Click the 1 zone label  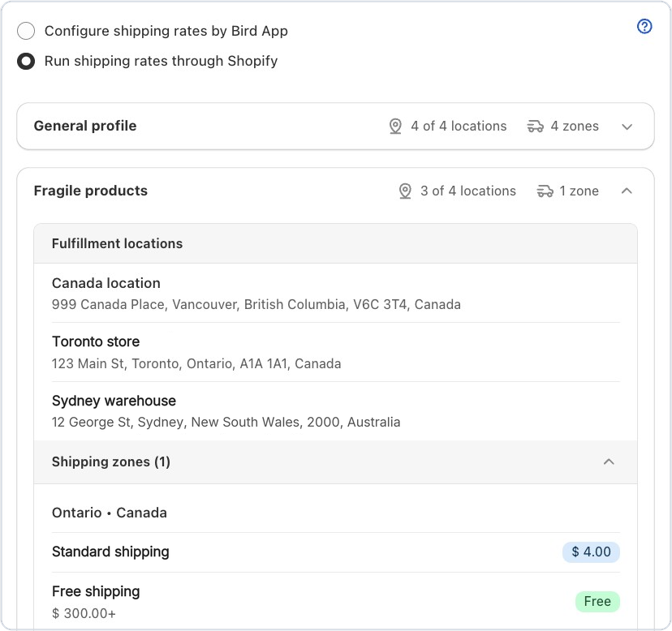(x=579, y=191)
